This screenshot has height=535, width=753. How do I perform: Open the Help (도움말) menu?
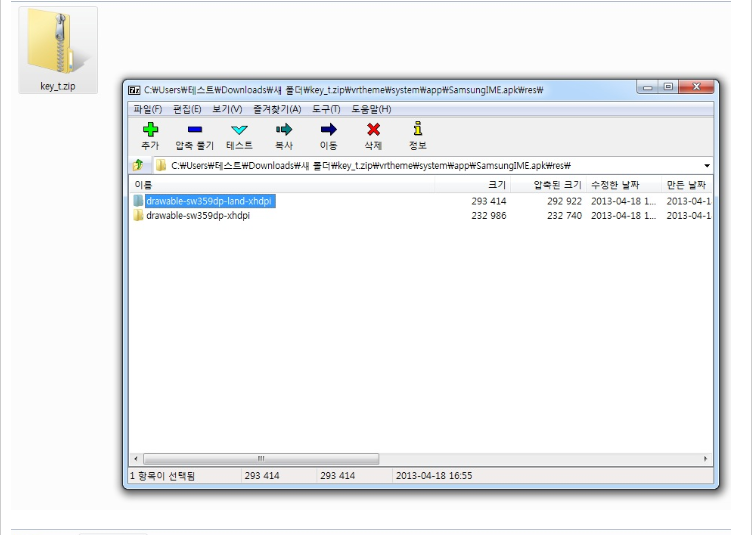click(x=371, y=109)
